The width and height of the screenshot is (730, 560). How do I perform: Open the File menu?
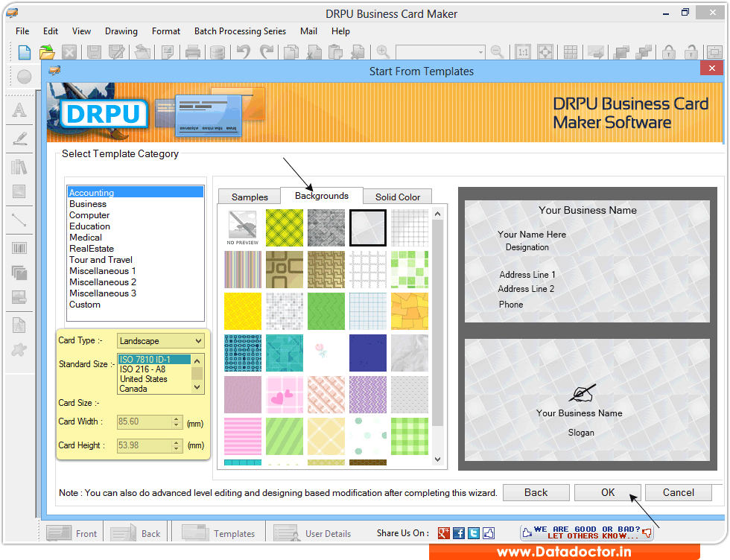tap(22, 31)
